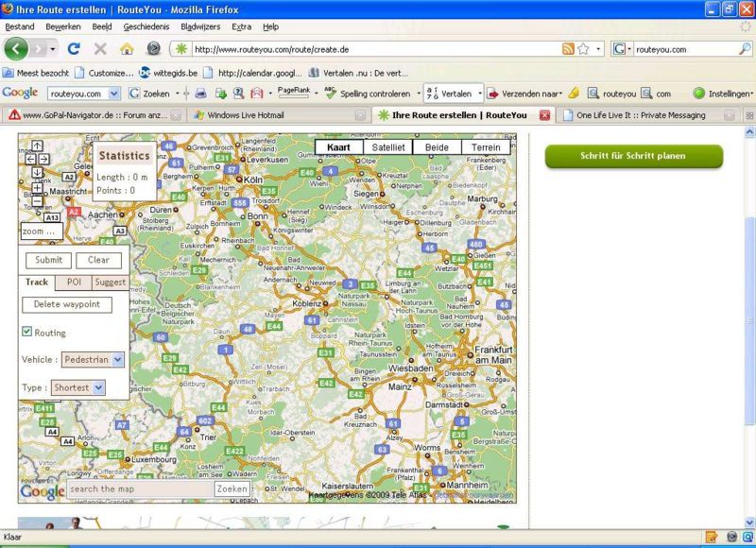Click the RouteYou site icon in address bar
The image size is (756, 548).
(x=181, y=49)
